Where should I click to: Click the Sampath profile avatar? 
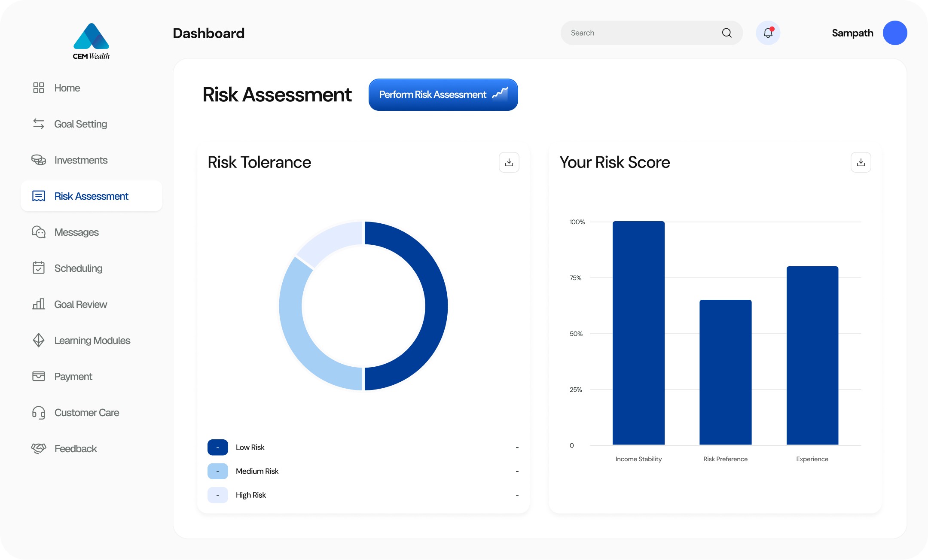[894, 33]
